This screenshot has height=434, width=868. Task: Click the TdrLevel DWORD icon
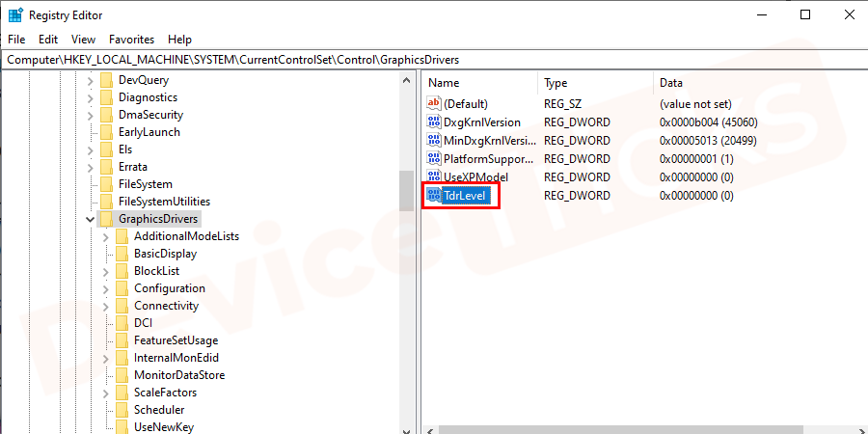pyautogui.click(x=434, y=196)
